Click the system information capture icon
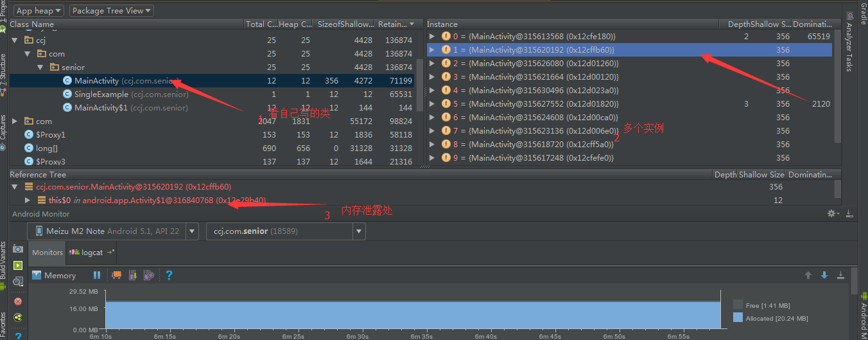868x340 pixels. pyautogui.click(x=18, y=282)
